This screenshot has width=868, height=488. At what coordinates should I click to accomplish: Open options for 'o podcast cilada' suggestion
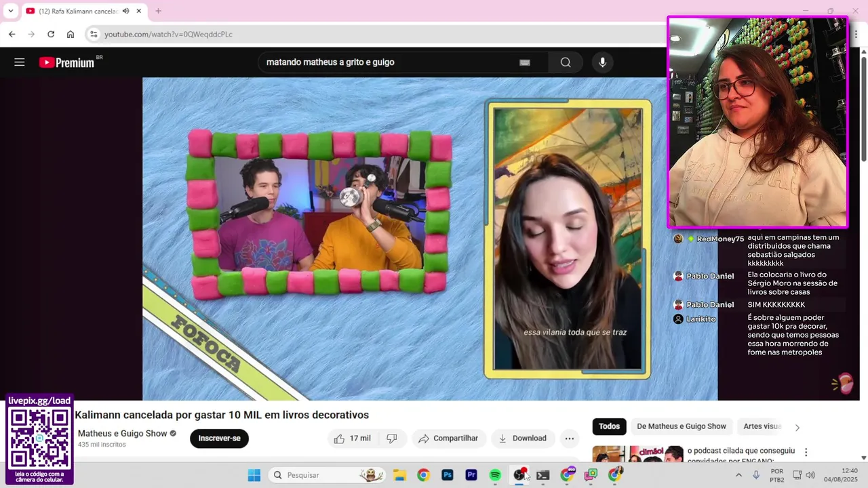coord(806,452)
